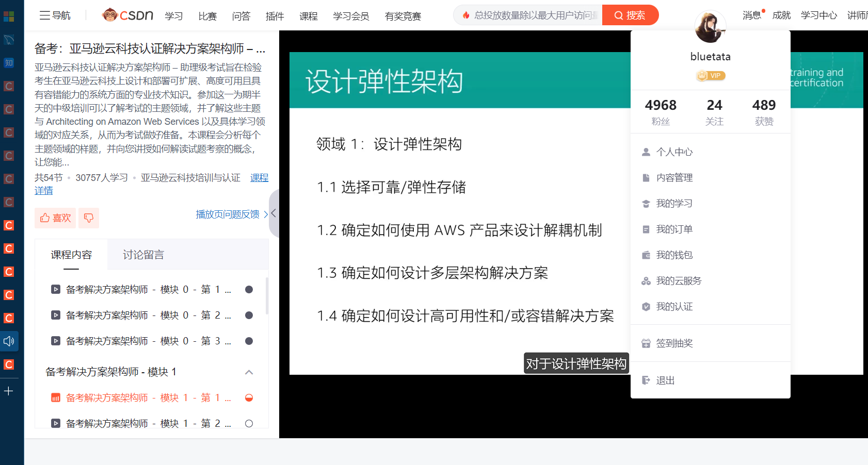Open the 课程详情 link
868x465 pixels.
259,178
